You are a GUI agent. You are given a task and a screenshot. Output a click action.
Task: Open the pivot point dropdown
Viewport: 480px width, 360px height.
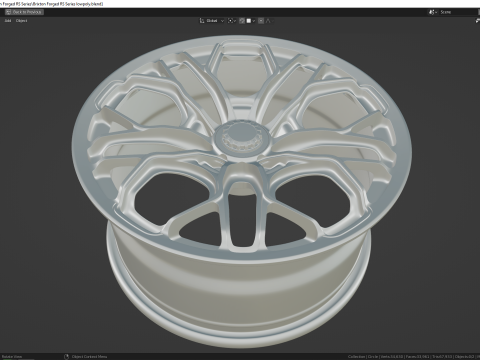tap(232, 21)
